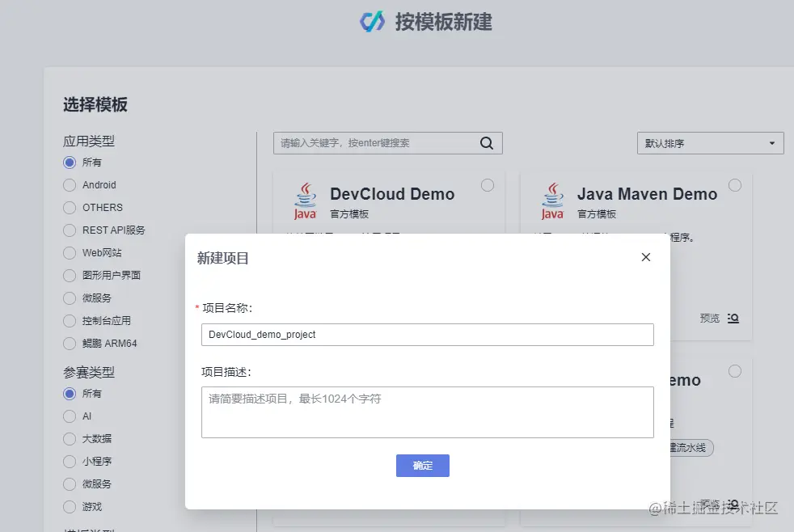
Task: Click the 项目描述 text area
Action: (428, 412)
